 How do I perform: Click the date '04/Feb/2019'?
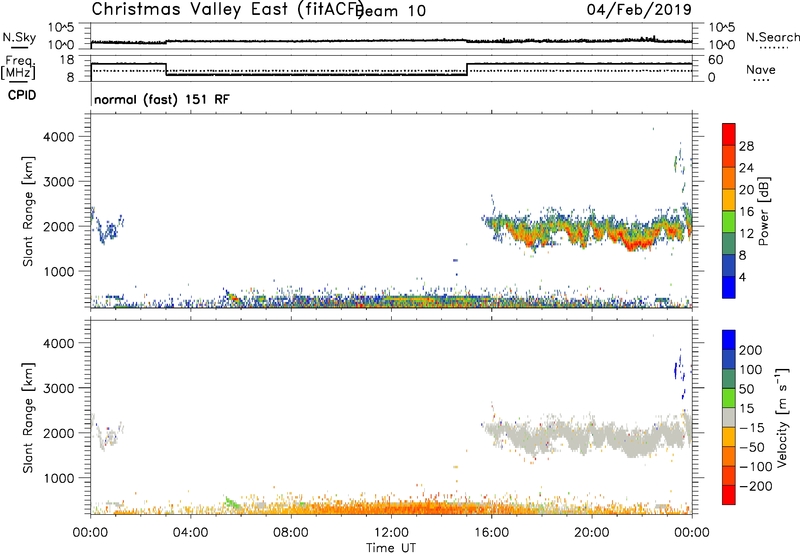[639, 10]
